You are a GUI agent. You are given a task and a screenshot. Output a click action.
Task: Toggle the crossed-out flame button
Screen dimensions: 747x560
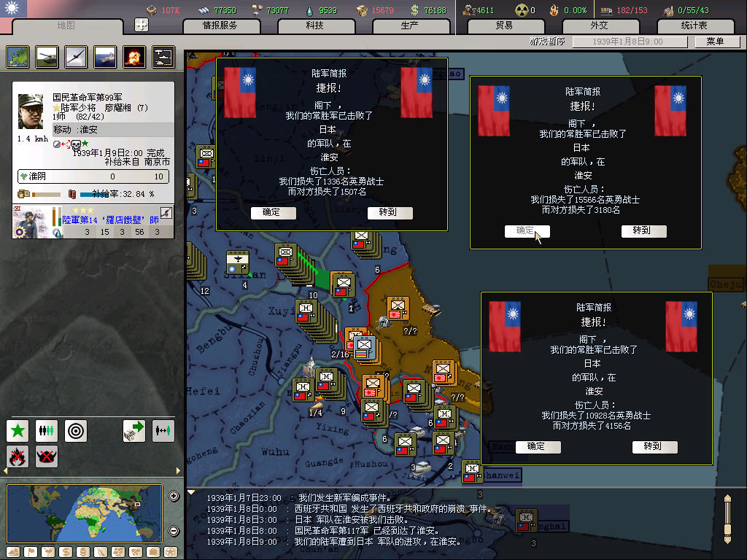point(18,456)
